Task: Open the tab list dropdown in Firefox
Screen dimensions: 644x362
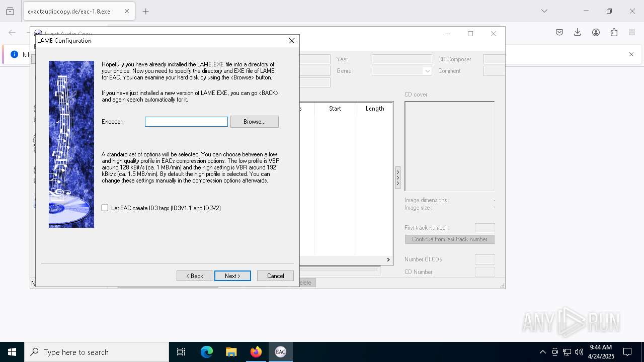Action: click(x=544, y=11)
